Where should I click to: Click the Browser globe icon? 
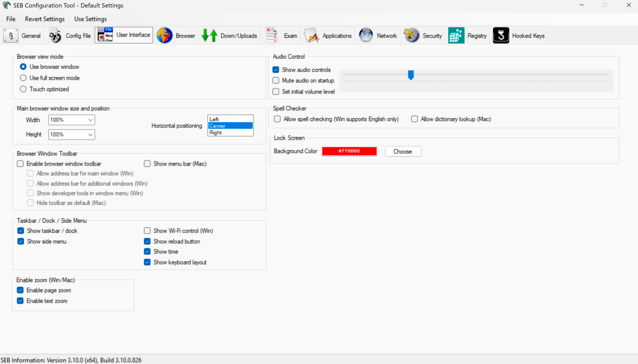click(x=165, y=36)
